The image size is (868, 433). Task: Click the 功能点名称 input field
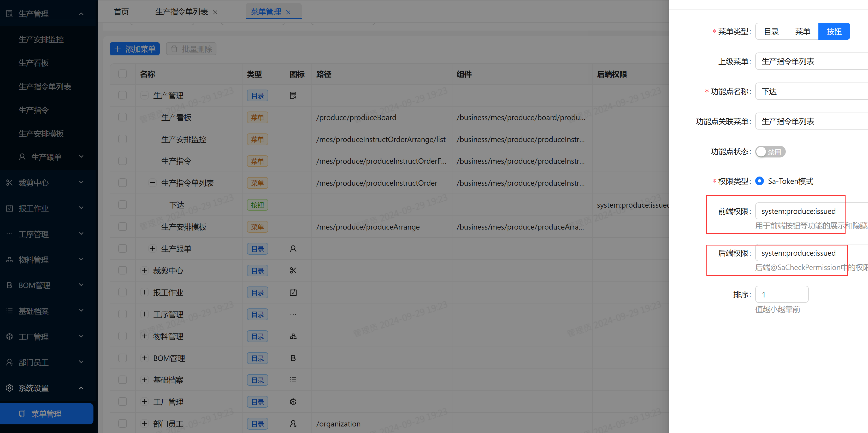tap(811, 91)
